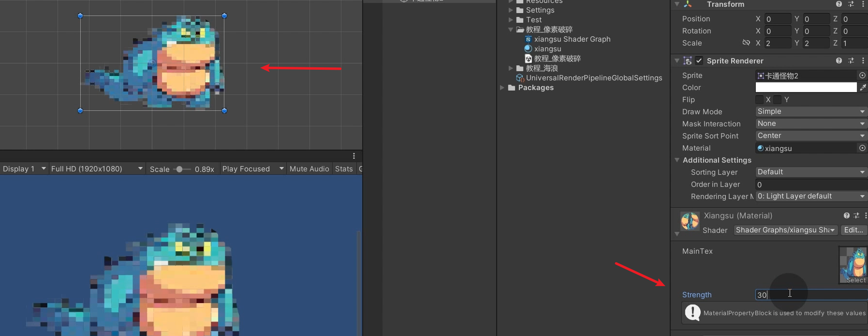The height and width of the screenshot is (336, 868).
Task: Open Play Focused dropdown
Action: coord(253,168)
